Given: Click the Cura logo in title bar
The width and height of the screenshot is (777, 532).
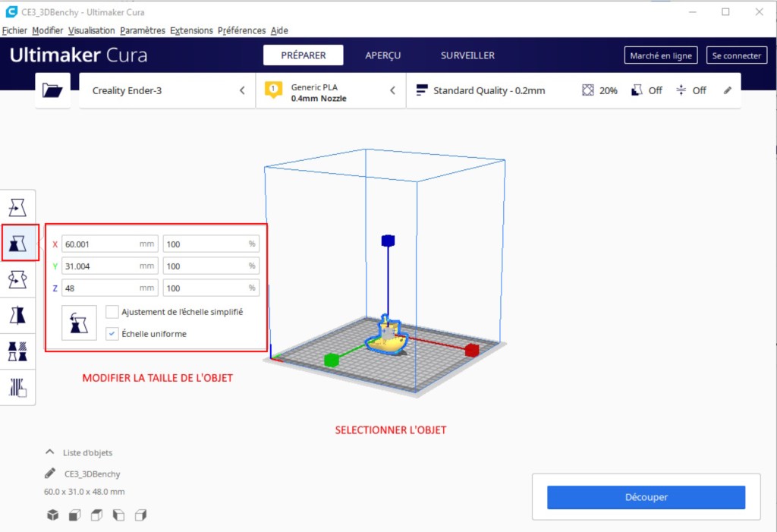Looking at the screenshot, I should pos(11,12).
